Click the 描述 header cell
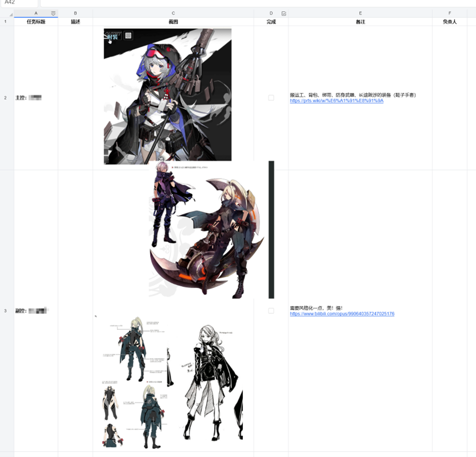 tap(75, 22)
